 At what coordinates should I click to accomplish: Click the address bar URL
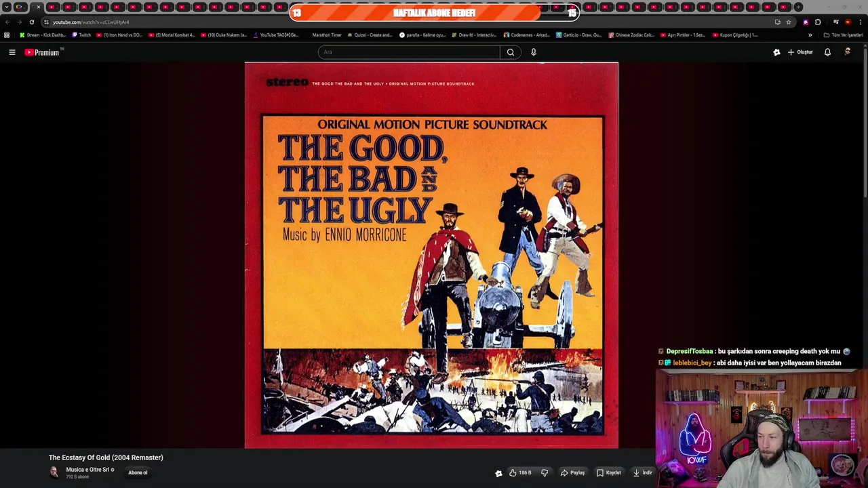pyautogui.click(x=91, y=22)
